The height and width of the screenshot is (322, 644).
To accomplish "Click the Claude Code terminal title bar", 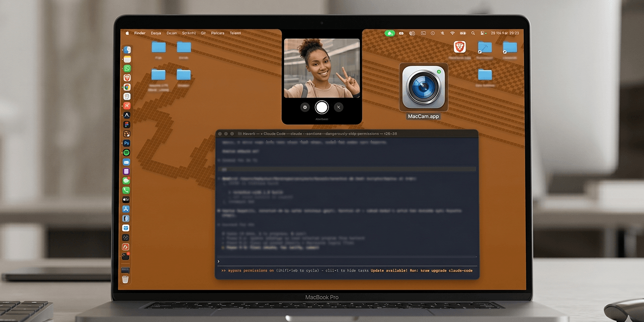I will pos(347,134).
